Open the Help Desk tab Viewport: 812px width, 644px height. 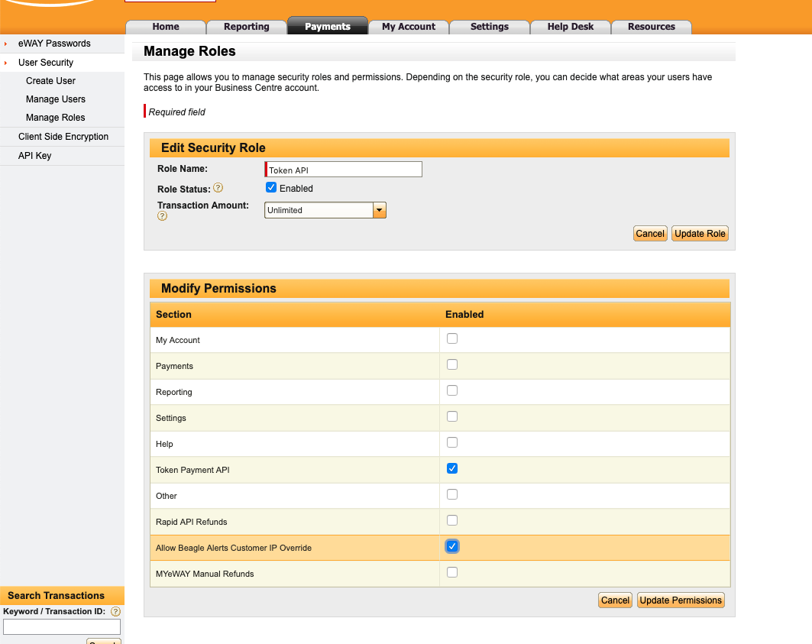pyautogui.click(x=570, y=27)
